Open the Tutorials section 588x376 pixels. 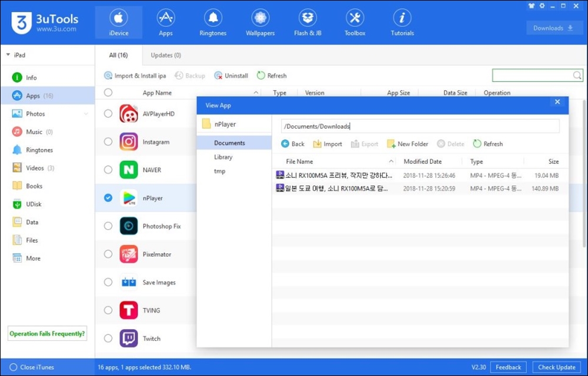coord(402,22)
